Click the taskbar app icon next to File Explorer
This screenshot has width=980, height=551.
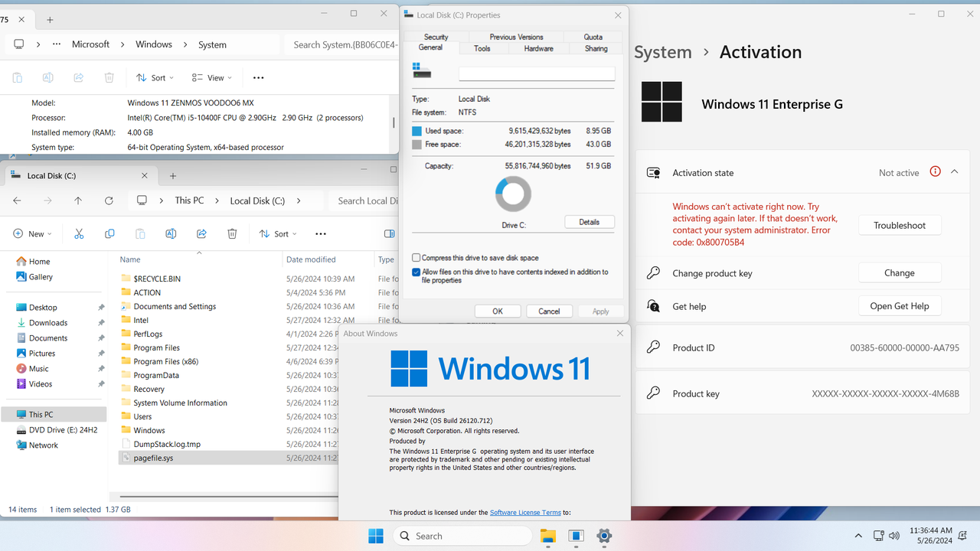coord(576,536)
